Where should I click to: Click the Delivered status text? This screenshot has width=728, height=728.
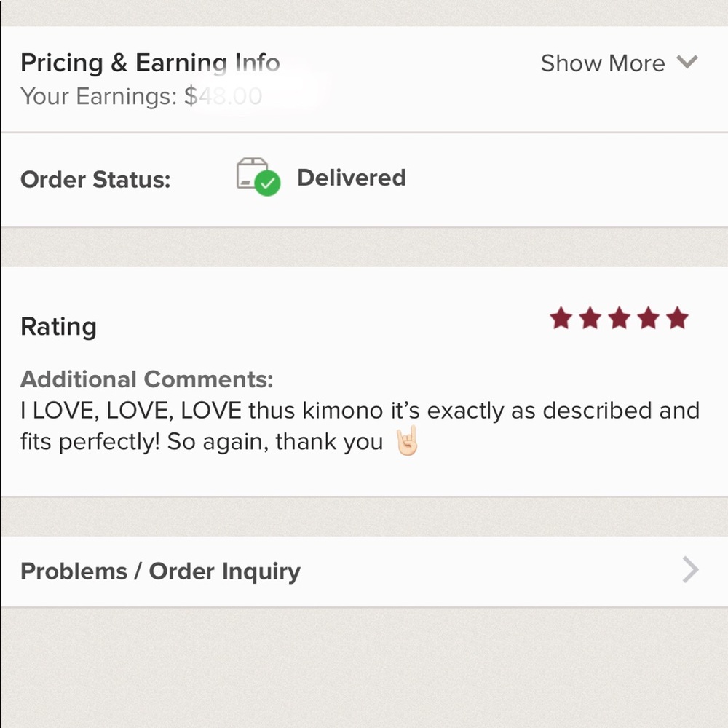(351, 178)
